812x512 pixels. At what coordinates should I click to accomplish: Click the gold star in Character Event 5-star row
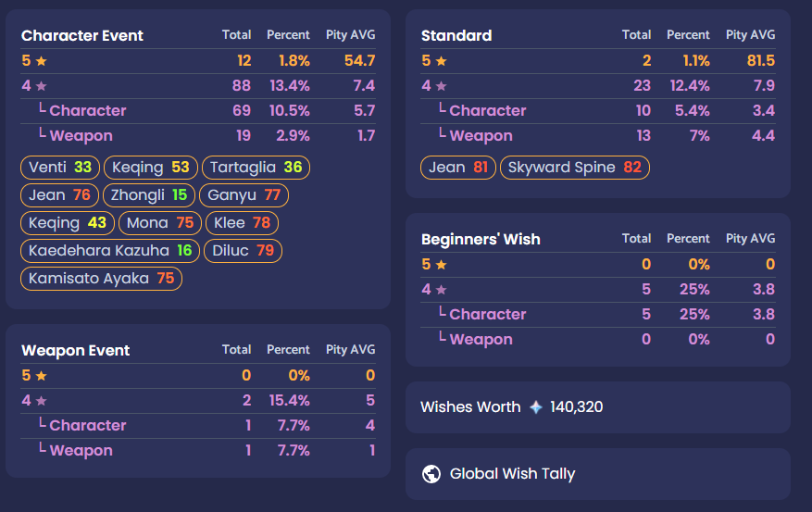pos(42,61)
